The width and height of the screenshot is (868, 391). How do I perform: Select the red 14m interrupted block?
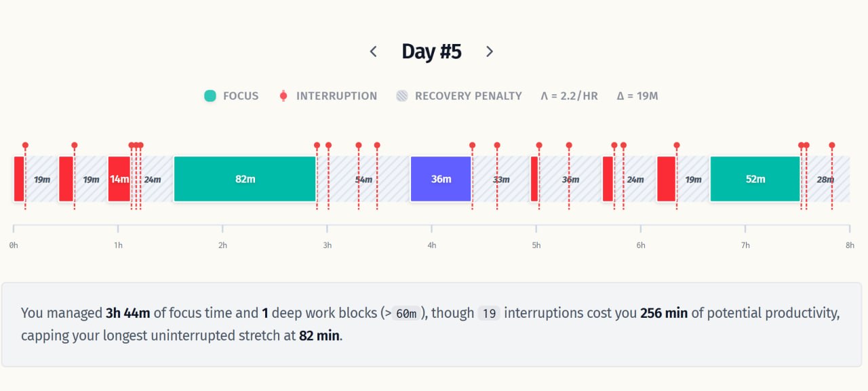(119, 179)
